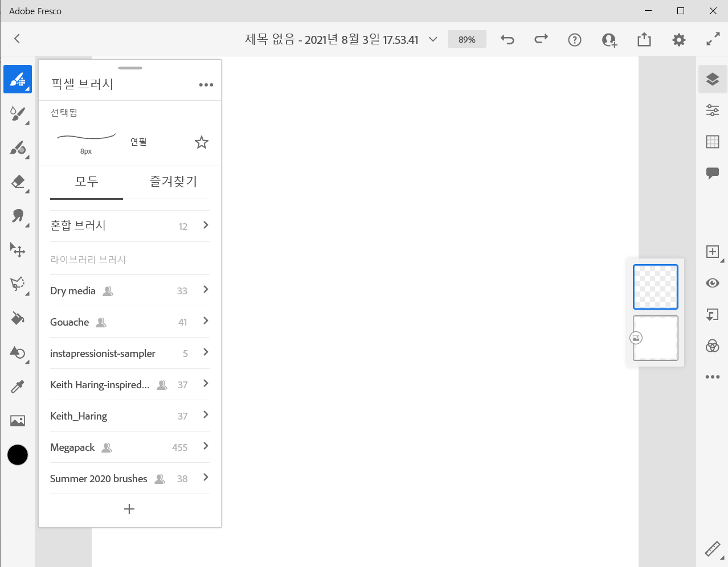The height and width of the screenshot is (567, 728).
Task: Redo the last action
Action: [541, 39]
